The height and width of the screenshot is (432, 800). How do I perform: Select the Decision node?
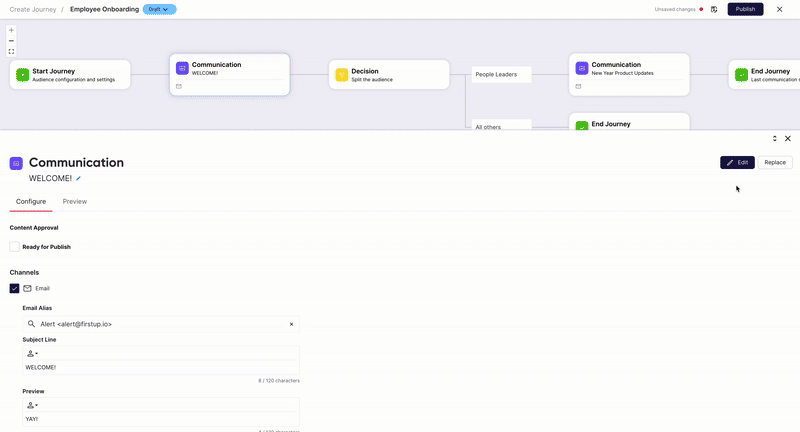[x=389, y=74]
